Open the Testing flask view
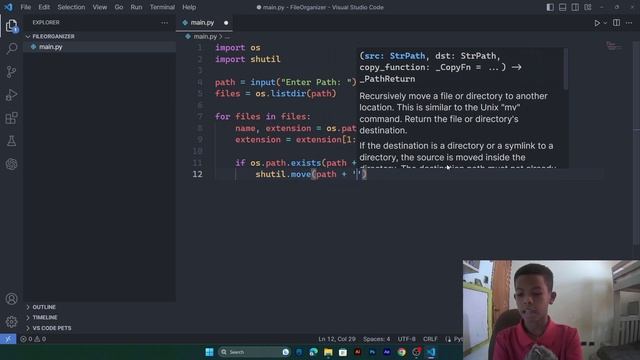Viewport: 640px width, 360px height. pyautogui.click(x=11, y=141)
